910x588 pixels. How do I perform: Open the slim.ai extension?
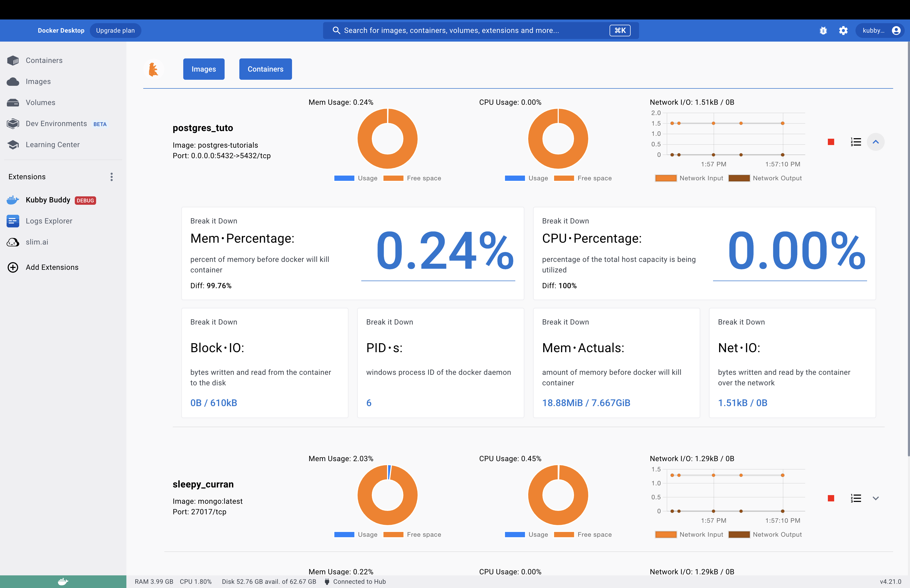(x=37, y=242)
